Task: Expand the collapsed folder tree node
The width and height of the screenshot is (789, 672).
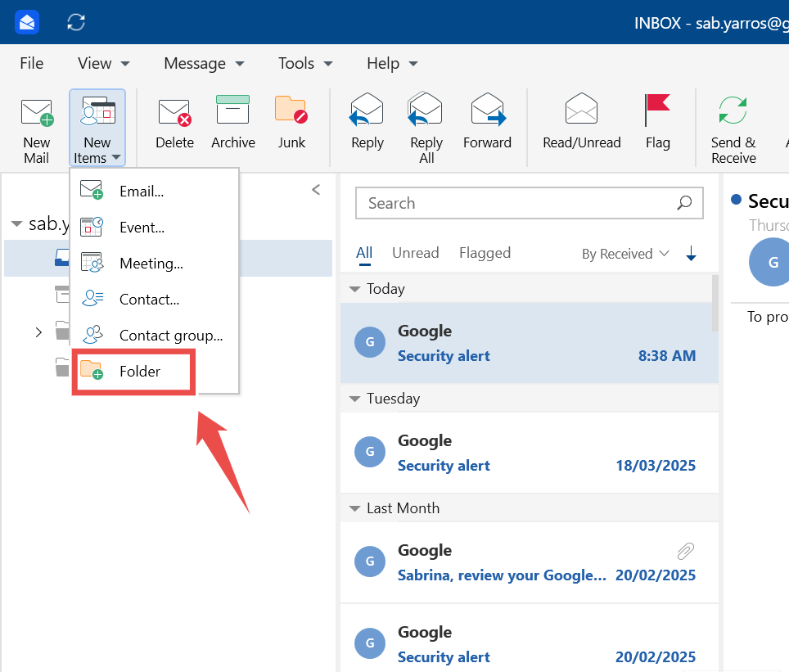Action: point(38,332)
